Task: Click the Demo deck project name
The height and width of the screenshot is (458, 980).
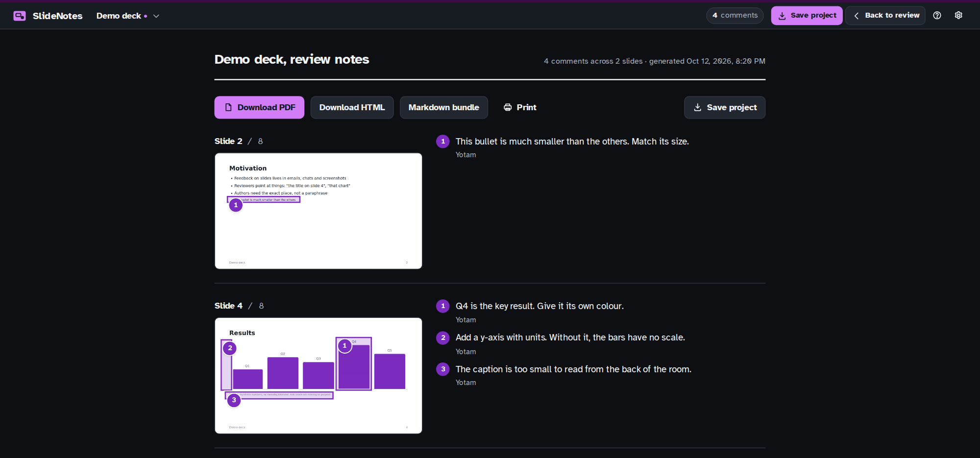Action: coord(119,16)
